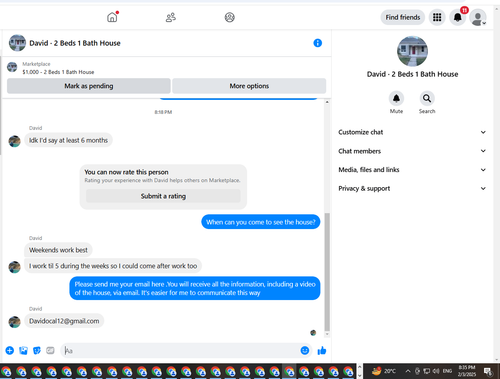Image resolution: width=500 pixels, height=379 pixels.
Task: Open the Home feed icon
Action: point(112,17)
